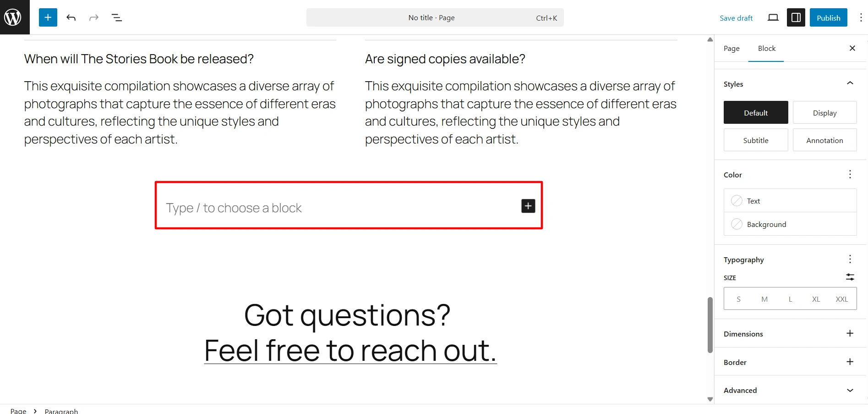The height and width of the screenshot is (414, 868).
Task: Click Save draft link
Action: pyautogui.click(x=736, y=18)
